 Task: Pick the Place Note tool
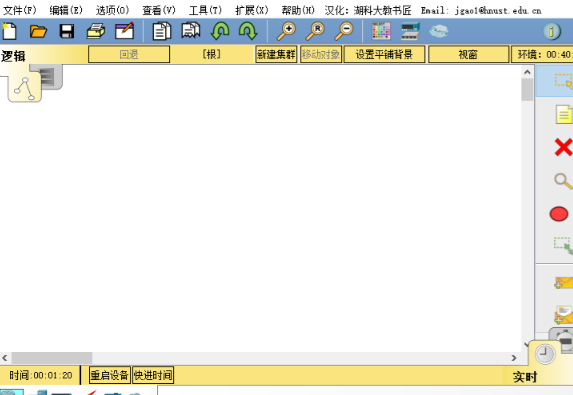[x=564, y=114]
